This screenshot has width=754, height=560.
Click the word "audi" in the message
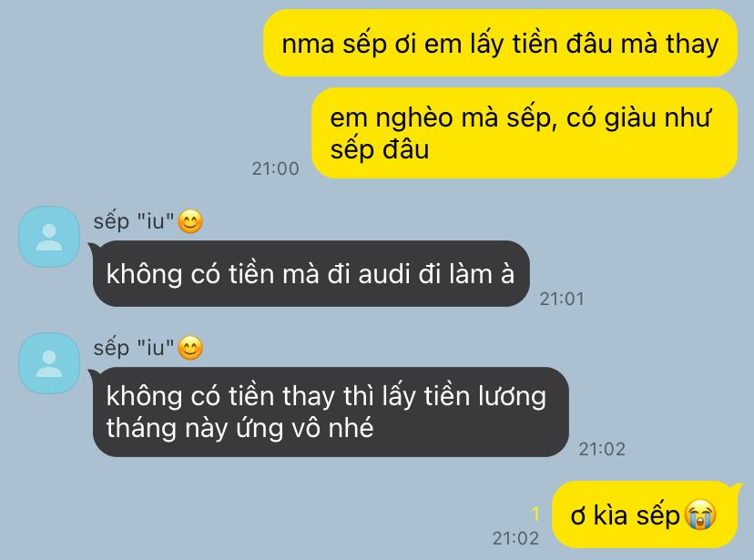[385, 274]
